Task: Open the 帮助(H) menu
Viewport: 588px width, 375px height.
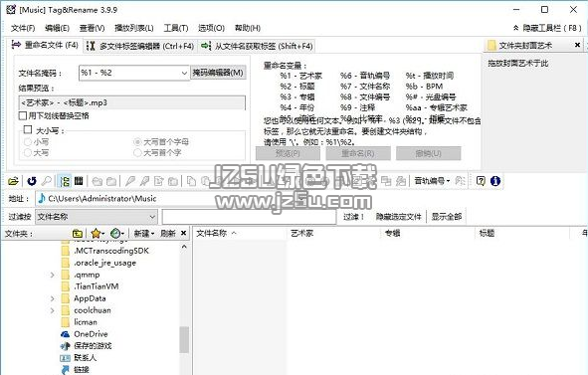Action: coord(248,28)
